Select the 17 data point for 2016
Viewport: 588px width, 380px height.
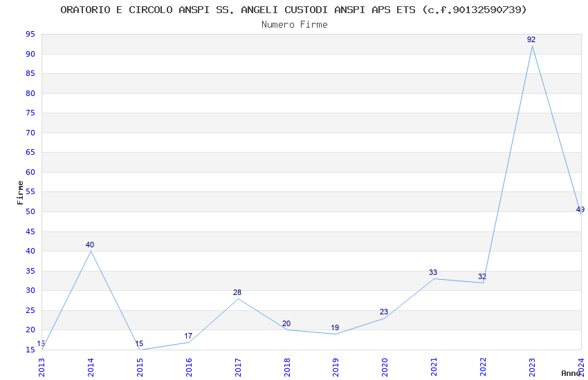click(189, 342)
